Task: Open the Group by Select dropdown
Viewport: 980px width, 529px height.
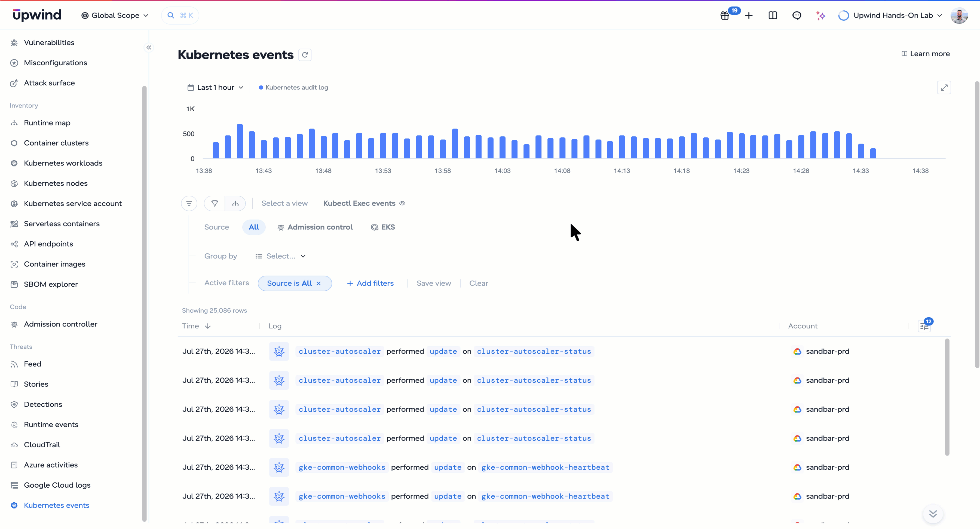Action: 280,256
